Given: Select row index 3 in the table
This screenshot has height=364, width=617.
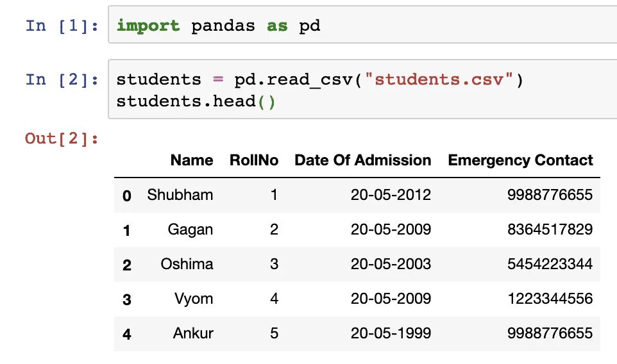Looking at the screenshot, I should (126, 299).
